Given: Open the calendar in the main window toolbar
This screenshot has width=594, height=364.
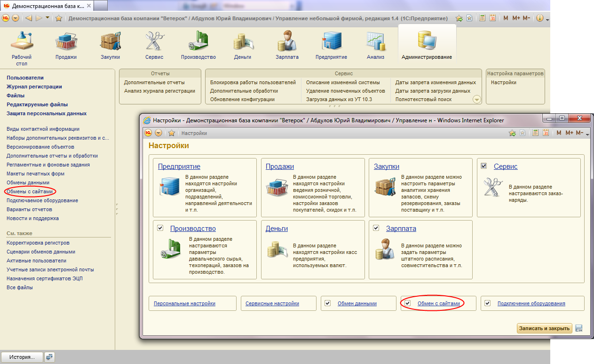Looking at the screenshot, I should [x=492, y=18].
